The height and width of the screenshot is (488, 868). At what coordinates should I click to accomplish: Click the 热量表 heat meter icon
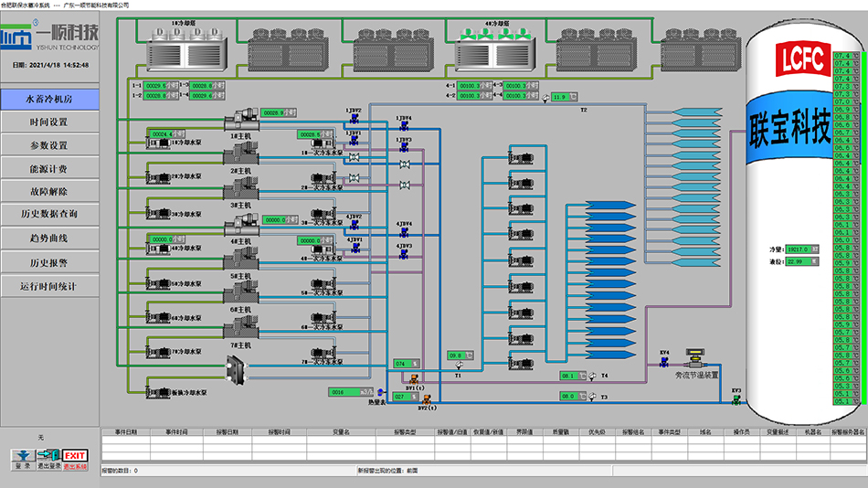pyautogui.click(x=380, y=392)
